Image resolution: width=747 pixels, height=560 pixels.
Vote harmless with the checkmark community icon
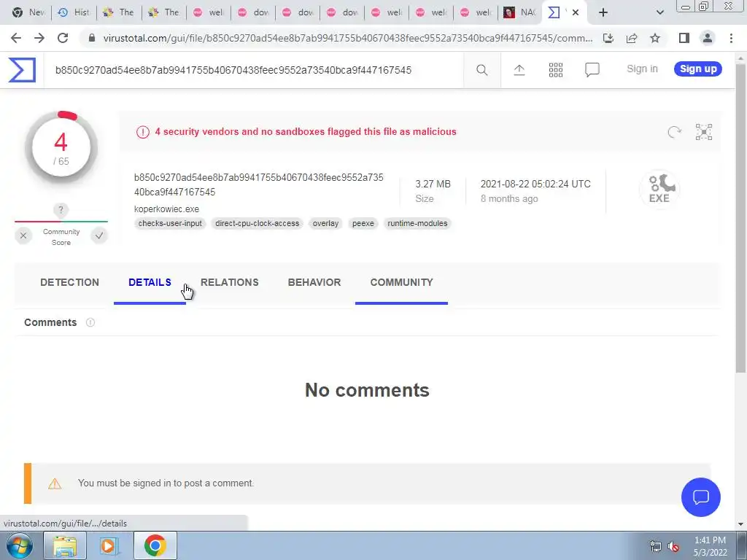point(99,236)
